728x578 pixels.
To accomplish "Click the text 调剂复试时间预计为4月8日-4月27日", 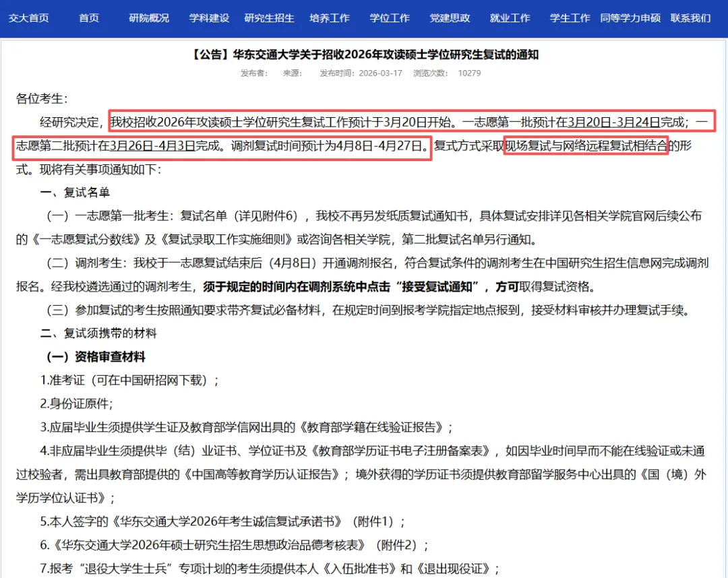I will tap(326, 146).
